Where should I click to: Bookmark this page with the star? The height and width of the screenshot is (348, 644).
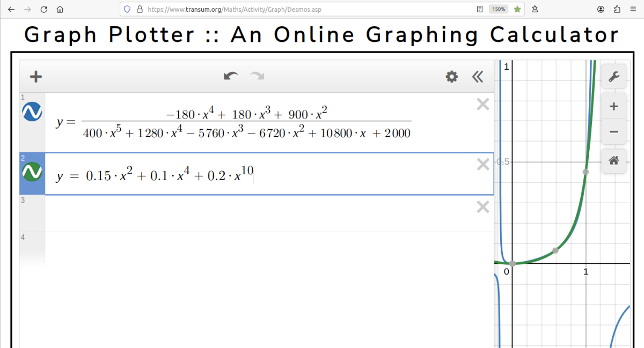point(517,9)
